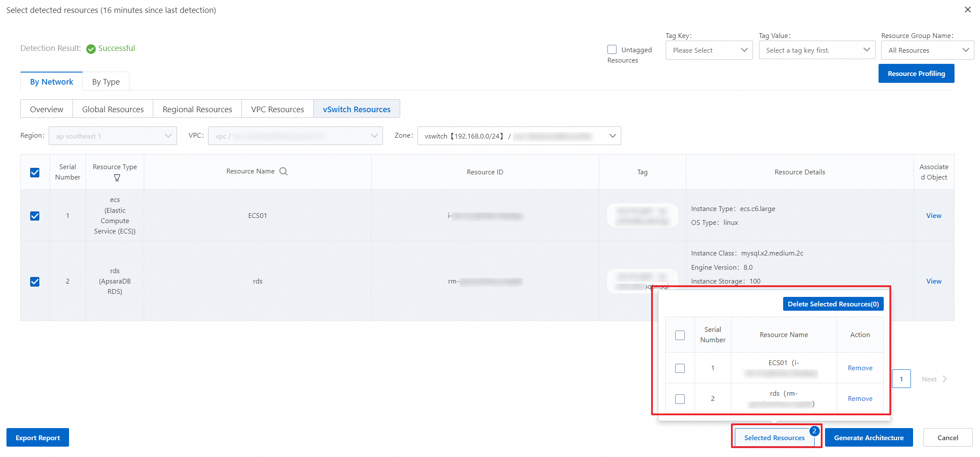
Task: Click the Next pagination text
Action: [929, 379]
